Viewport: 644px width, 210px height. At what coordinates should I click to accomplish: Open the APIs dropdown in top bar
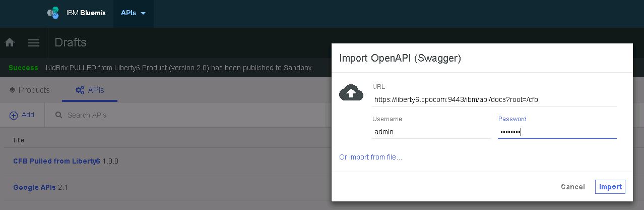pos(133,13)
